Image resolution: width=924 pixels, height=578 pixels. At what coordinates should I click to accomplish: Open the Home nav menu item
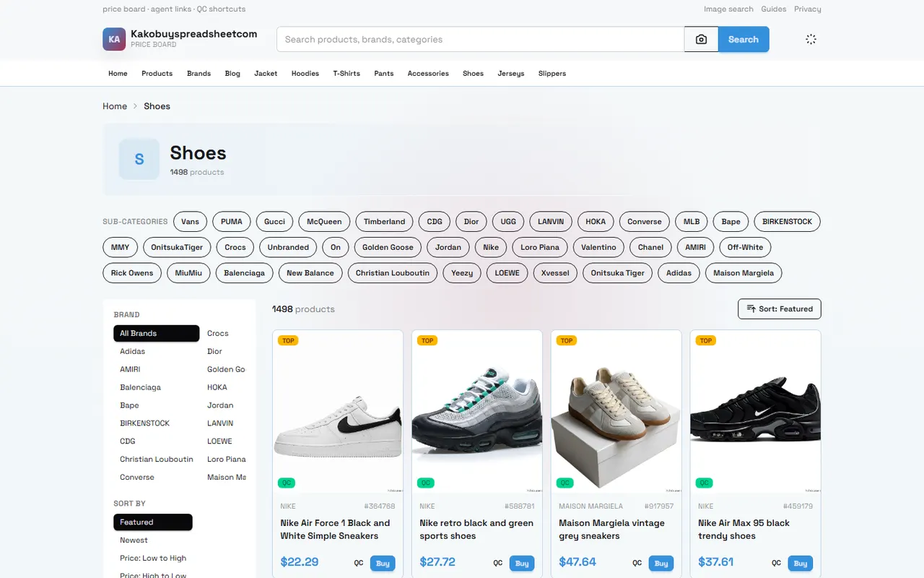point(118,74)
